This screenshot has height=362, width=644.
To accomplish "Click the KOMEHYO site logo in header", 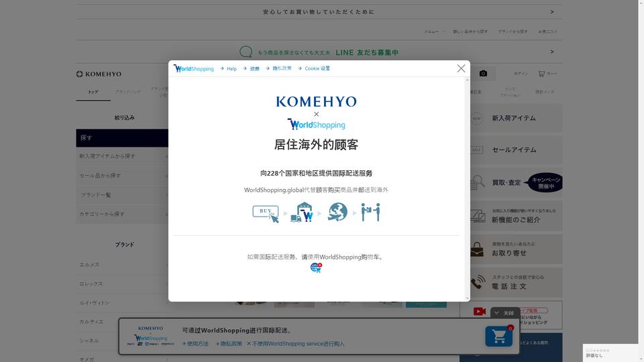I will [99, 74].
